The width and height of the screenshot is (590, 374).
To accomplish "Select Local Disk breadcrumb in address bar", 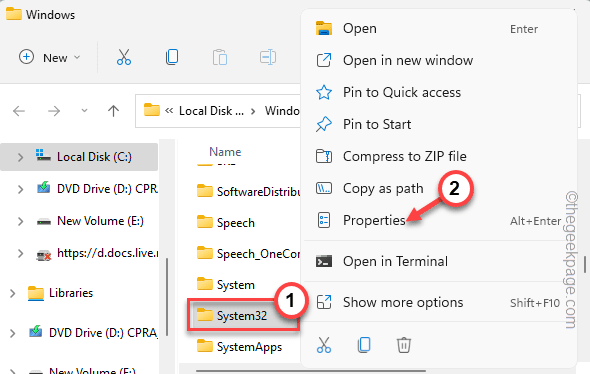I will click(211, 111).
